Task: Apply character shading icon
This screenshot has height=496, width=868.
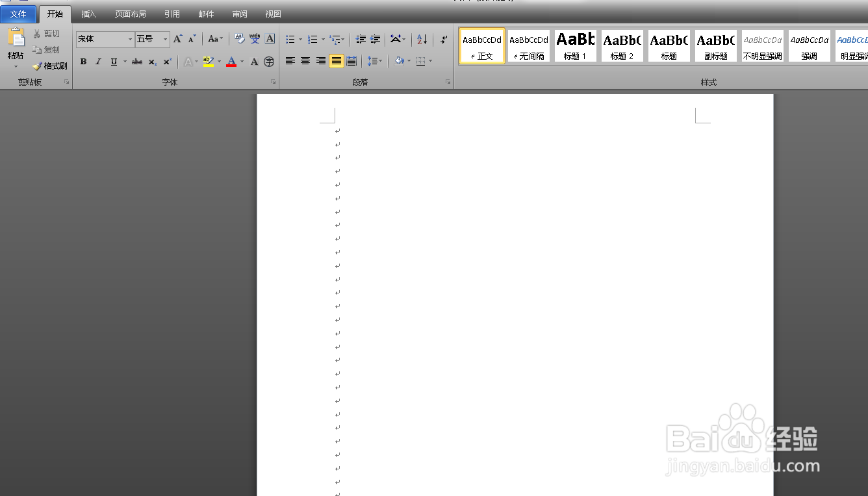Action: click(255, 62)
